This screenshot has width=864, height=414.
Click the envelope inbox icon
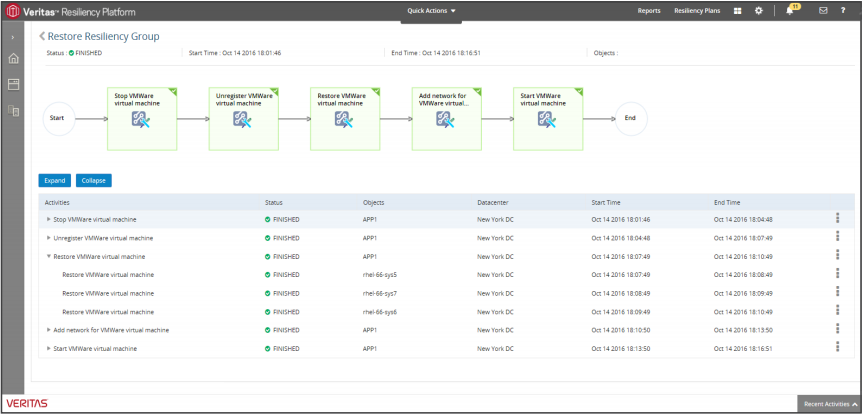[x=823, y=11]
